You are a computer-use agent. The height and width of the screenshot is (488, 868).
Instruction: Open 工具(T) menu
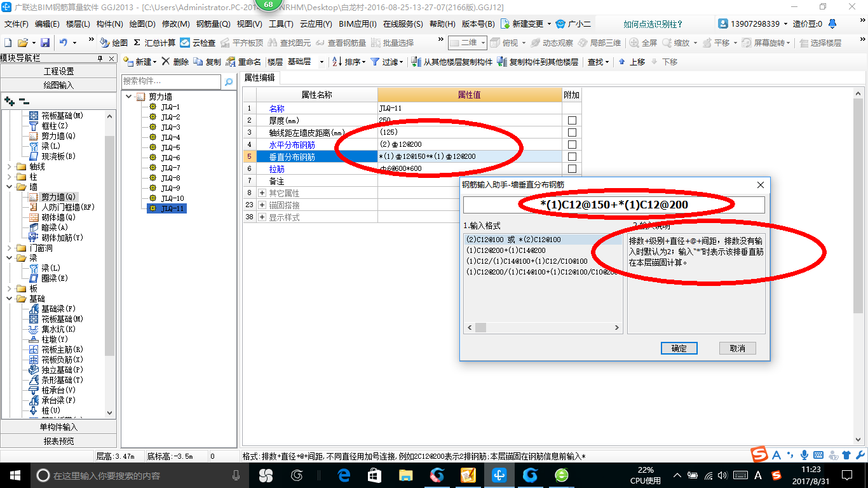281,24
